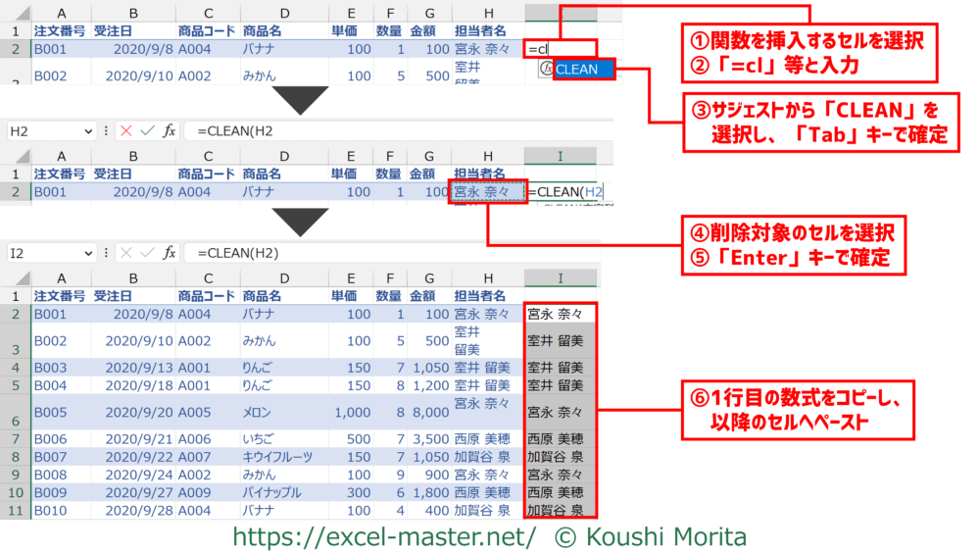Click the function icon left of the CLEAN suggestion
This screenshot has height=552, width=980.
click(544, 69)
